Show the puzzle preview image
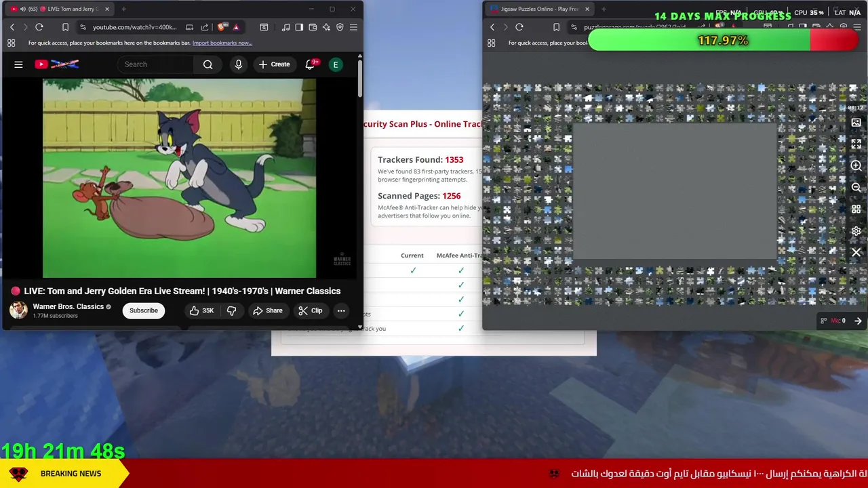Viewport: 868px width, 488px height. pos(856,123)
